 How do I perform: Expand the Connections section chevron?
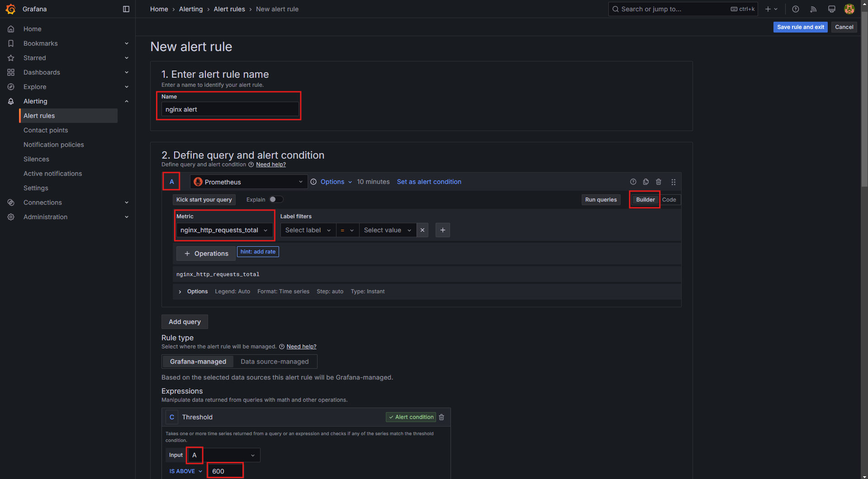[x=127, y=202]
